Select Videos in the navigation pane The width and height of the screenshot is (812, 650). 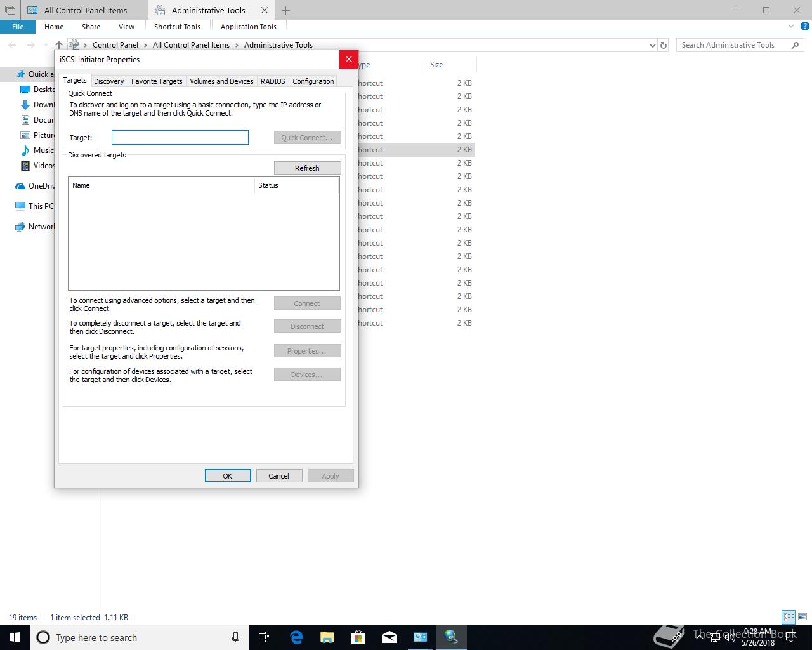37,166
